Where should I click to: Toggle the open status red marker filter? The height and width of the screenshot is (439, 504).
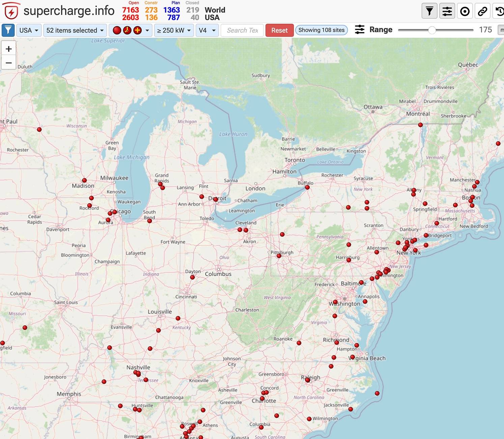coord(116,30)
